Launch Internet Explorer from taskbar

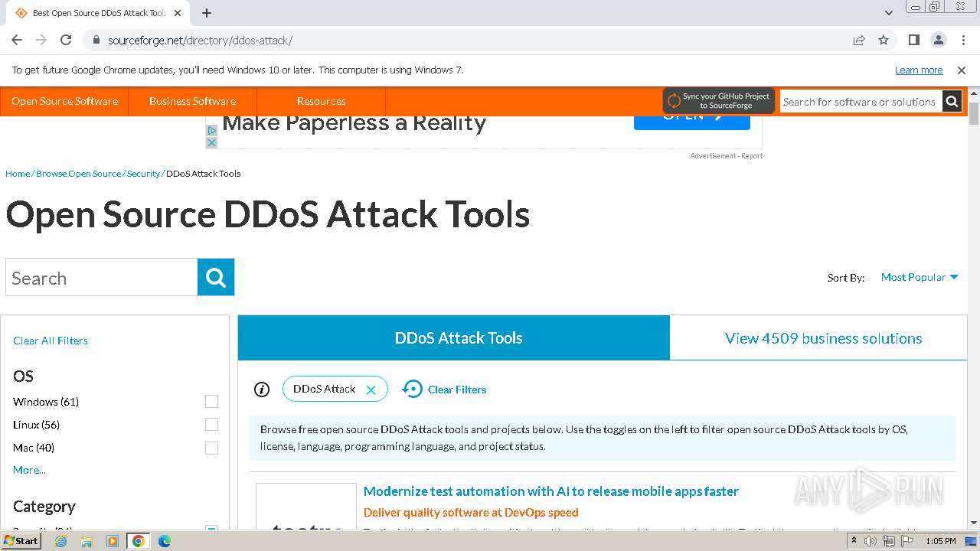[60, 541]
